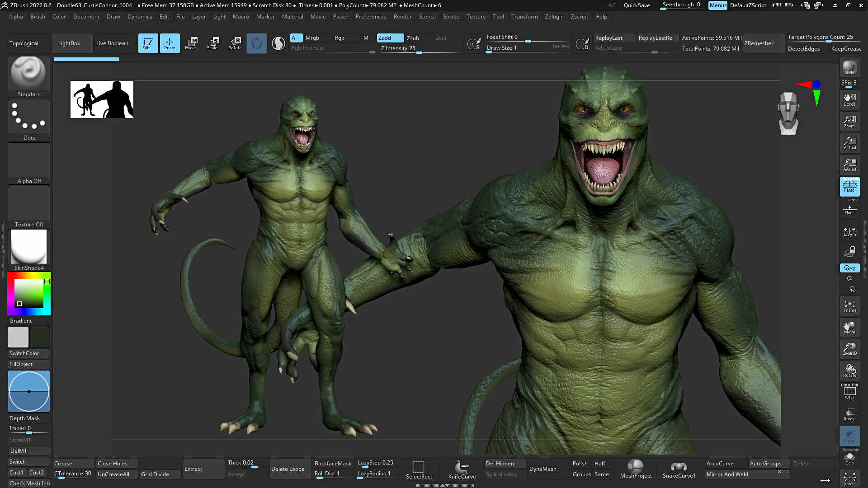
Task: Open the Standard brush selector
Action: click(x=29, y=77)
